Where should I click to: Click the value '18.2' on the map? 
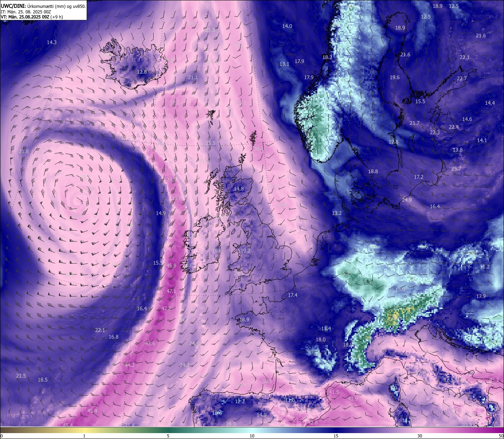pyautogui.click(x=327, y=57)
